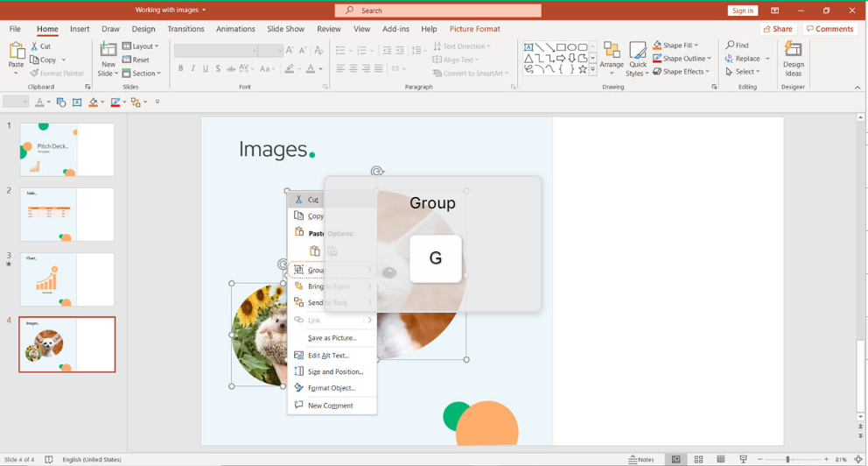Open the Arrange tool
Image resolution: width=868 pixels, height=466 pixels.
612,51
